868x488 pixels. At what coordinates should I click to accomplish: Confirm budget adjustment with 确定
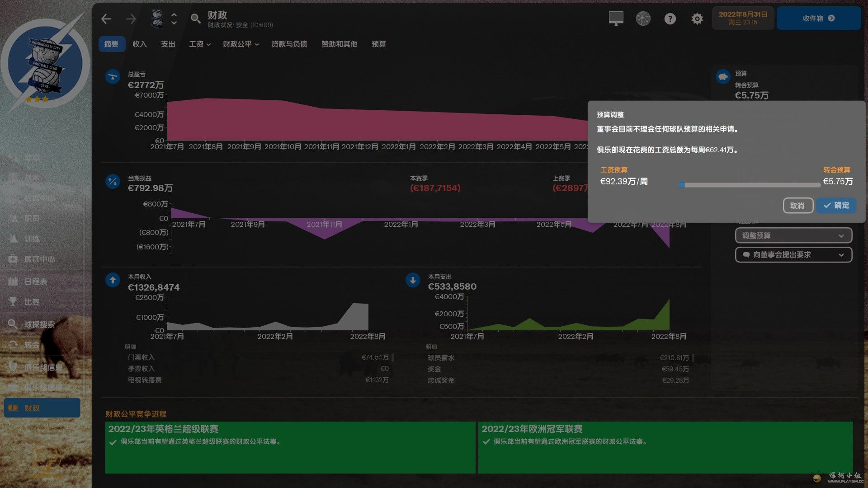[x=836, y=206]
